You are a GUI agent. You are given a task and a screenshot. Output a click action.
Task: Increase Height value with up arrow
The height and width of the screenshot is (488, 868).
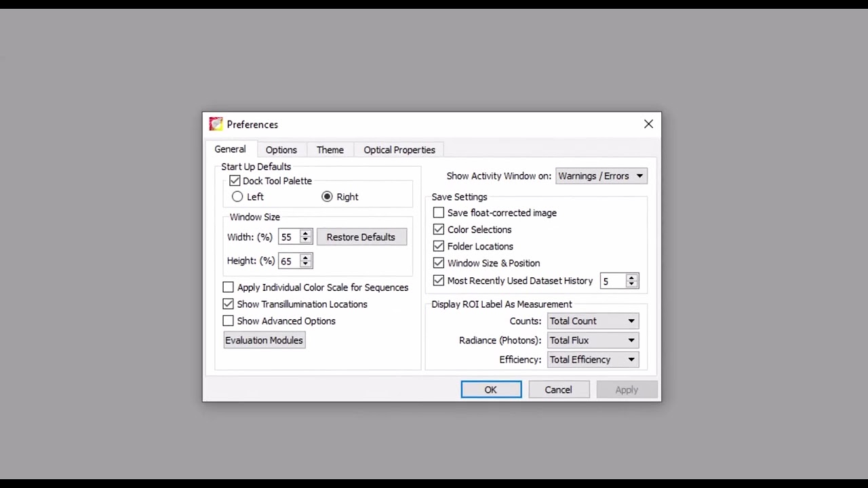coord(305,257)
